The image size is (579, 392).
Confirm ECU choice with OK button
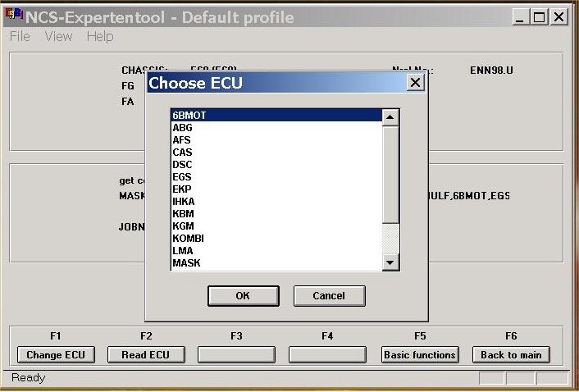coord(244,296)
